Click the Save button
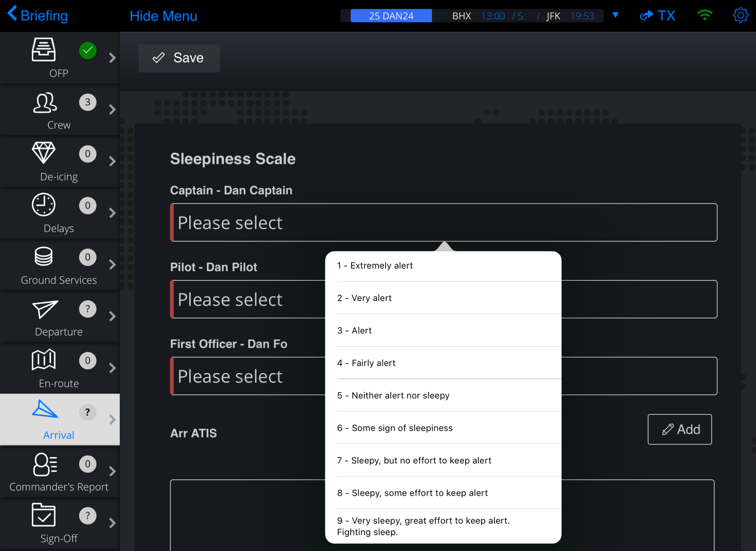756x551 pixels. 178,57
